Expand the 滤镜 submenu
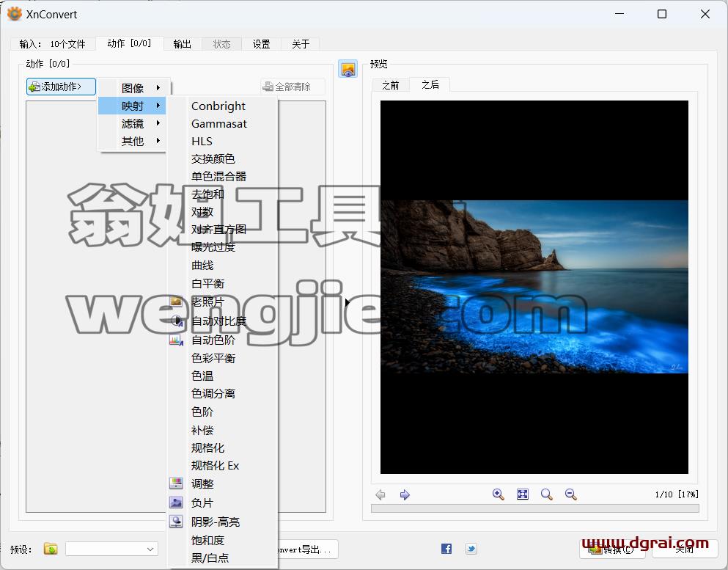728x570 pixels. pos(132,123)
